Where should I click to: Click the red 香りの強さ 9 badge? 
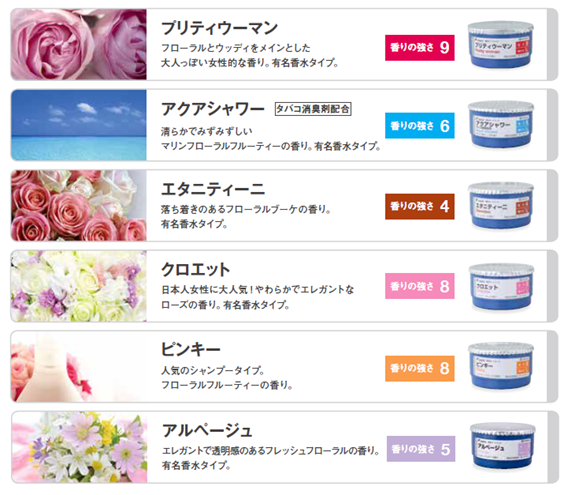419,47
